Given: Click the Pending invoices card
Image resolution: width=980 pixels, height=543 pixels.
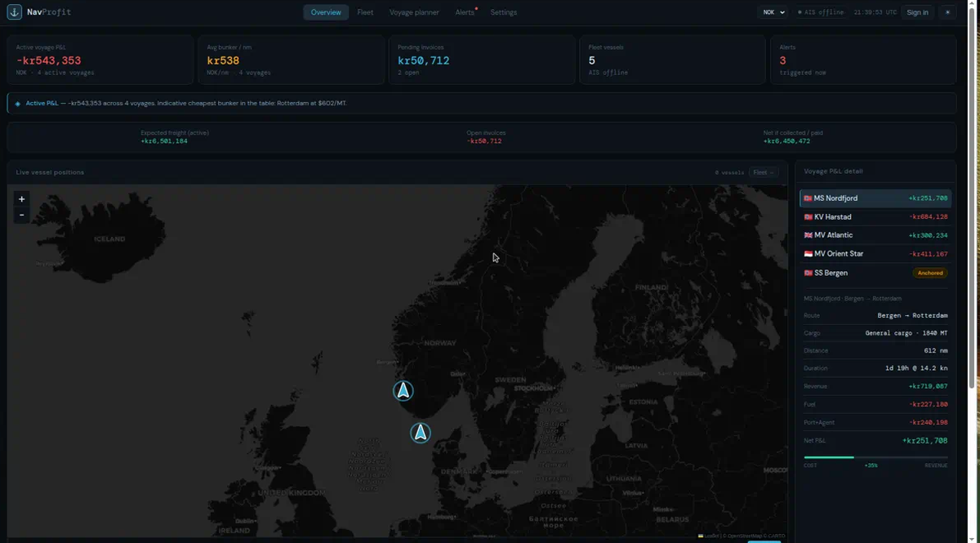Looking at the screenshot, I should (482, 60).
